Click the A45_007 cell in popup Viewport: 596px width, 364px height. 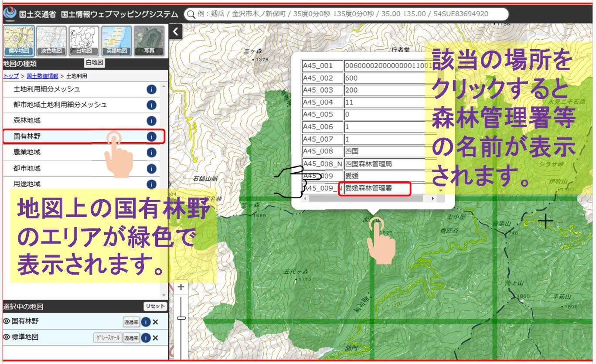click(x=323, y=139)
